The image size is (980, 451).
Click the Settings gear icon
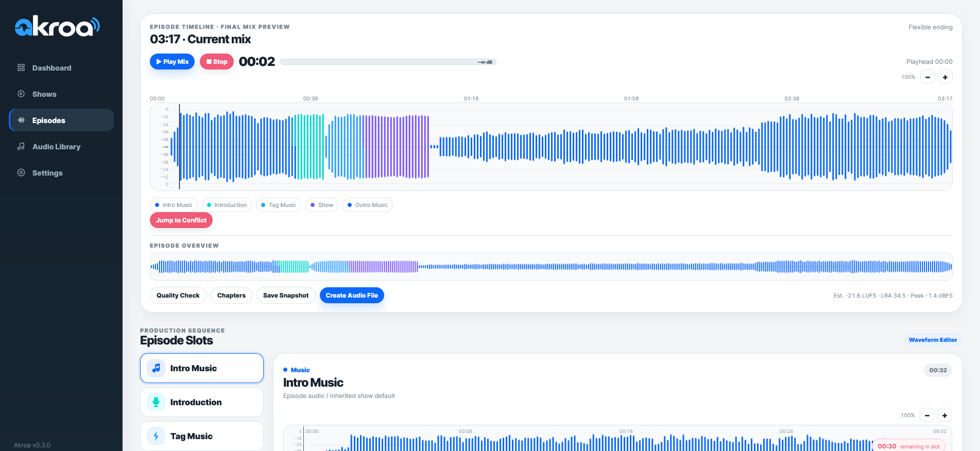coord(21,172)
